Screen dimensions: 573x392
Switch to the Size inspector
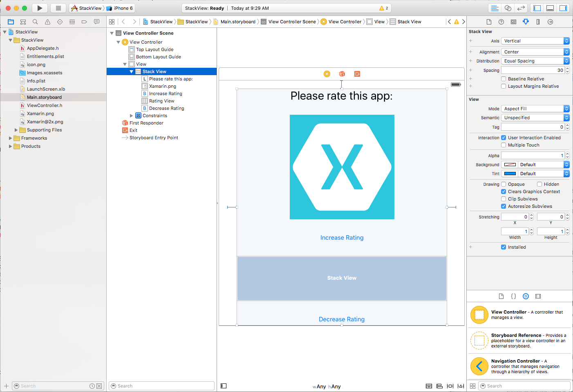click(x=538, y=22)
